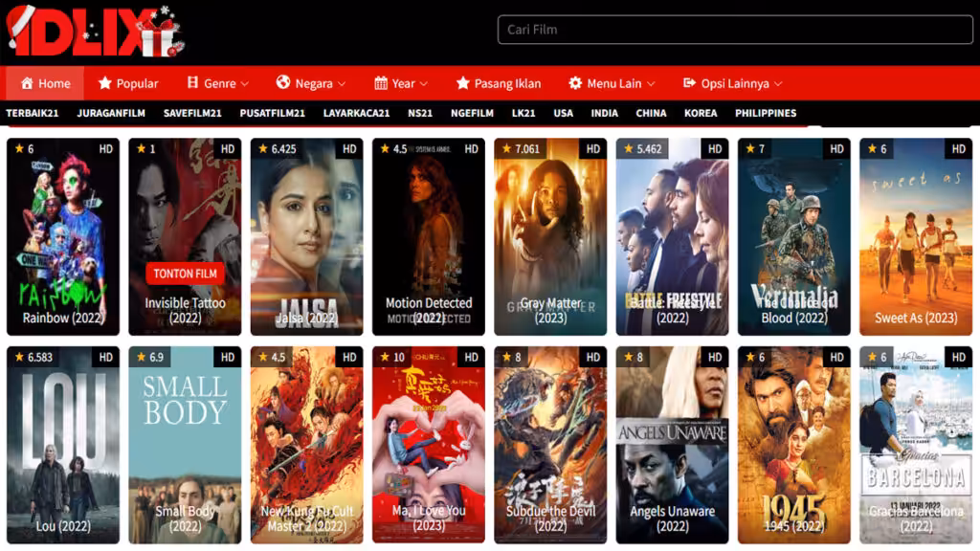Click the Opsi Lainnya sign-out icon
980x551 pixels.
point(689,83)
